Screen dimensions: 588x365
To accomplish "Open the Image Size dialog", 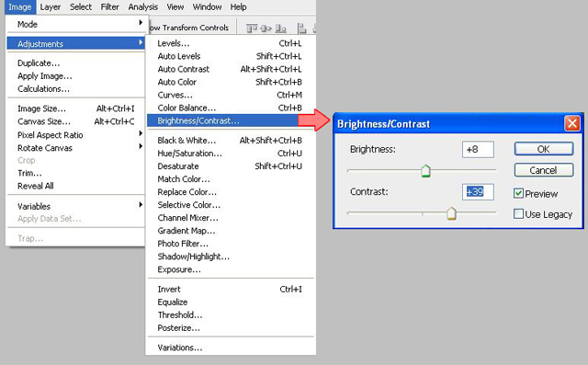I will (x=75, y=108).
